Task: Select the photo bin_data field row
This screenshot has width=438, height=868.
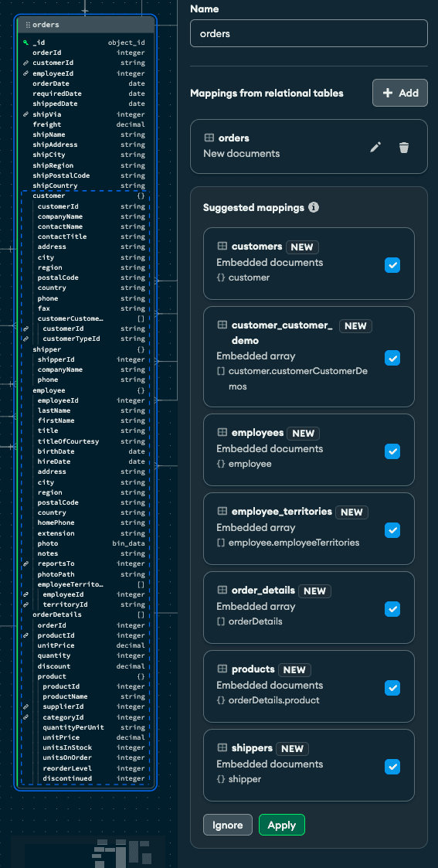Action: click(x=86, y=543)
